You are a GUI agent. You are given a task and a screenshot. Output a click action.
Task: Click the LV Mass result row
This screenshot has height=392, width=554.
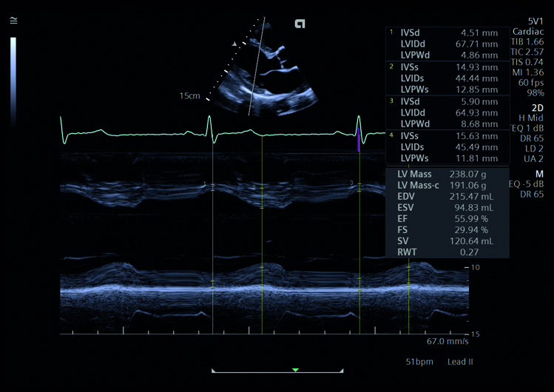[x=448, y=175]
